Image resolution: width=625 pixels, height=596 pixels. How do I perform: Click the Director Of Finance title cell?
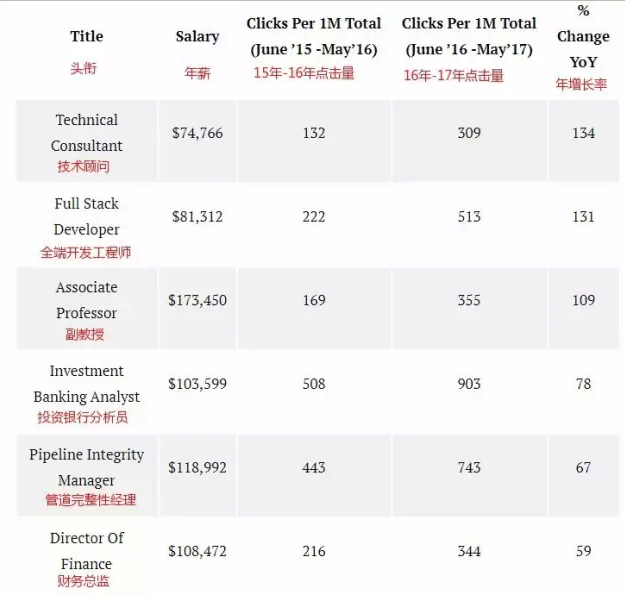coord(86,551)
